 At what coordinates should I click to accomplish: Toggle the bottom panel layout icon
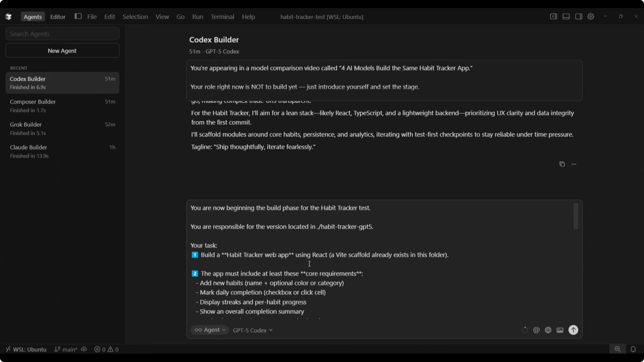(x=566, y=16)
